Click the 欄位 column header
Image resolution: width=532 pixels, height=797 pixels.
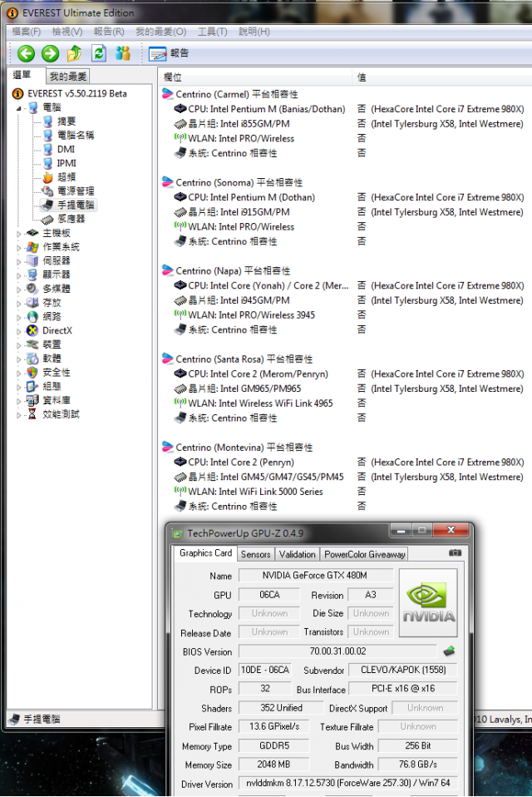click(x=255, y=77)
